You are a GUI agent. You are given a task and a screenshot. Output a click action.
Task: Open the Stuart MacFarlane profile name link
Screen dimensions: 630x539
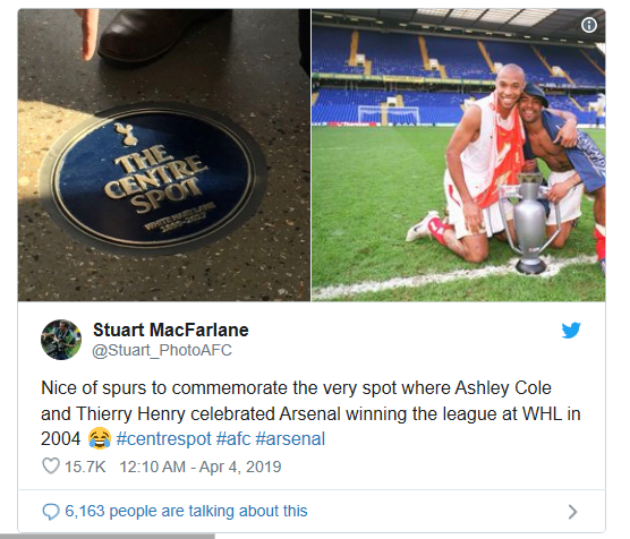(x=170, y=330)
